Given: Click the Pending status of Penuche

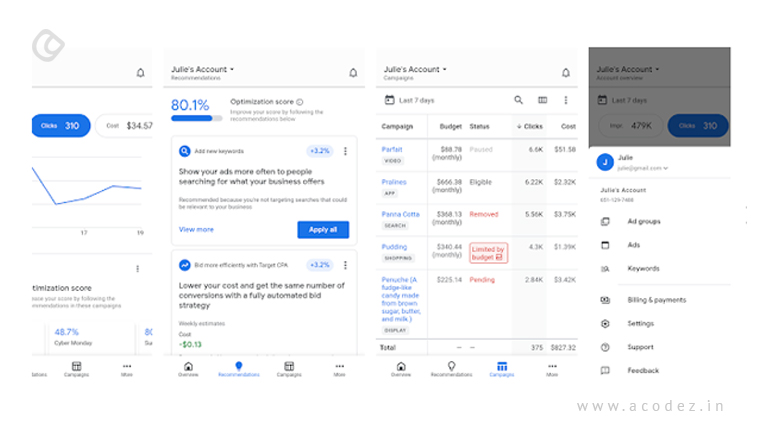Looking at the screenshot, I should (x=482, y=280).
